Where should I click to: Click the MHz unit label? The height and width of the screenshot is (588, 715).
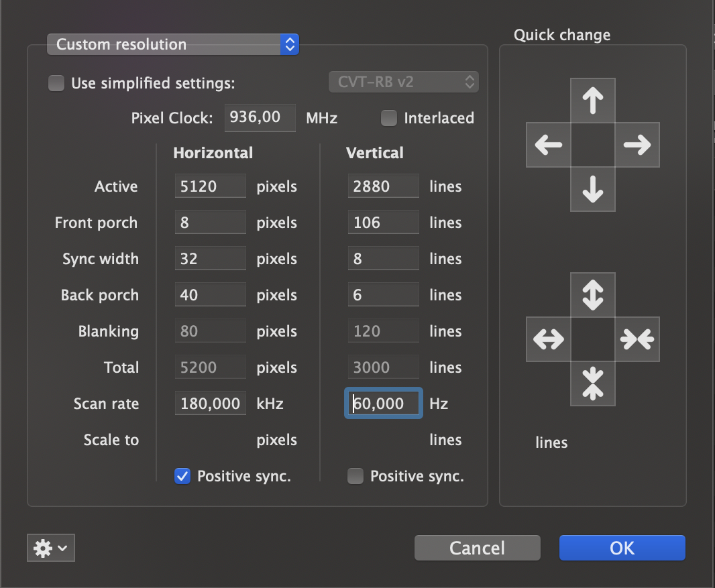(x=321, y=119)
